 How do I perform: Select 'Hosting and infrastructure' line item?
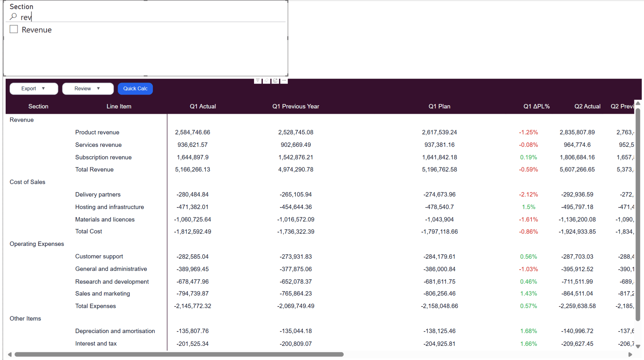pyautogui.click(x=109, y=207)
